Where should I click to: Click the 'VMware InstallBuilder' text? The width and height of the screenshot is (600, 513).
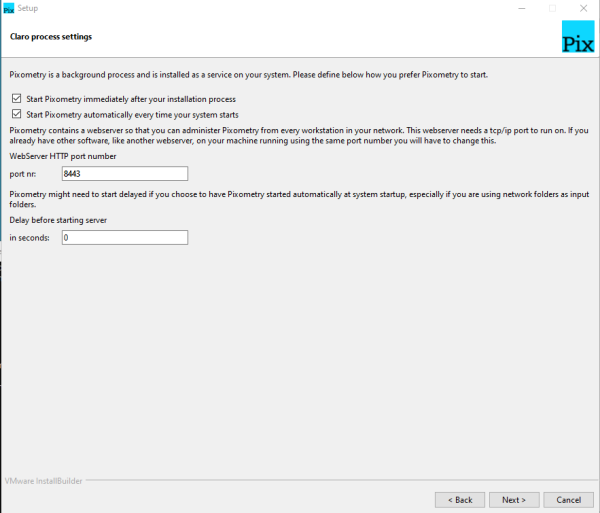pyautogui.click(x=44, y=481)
